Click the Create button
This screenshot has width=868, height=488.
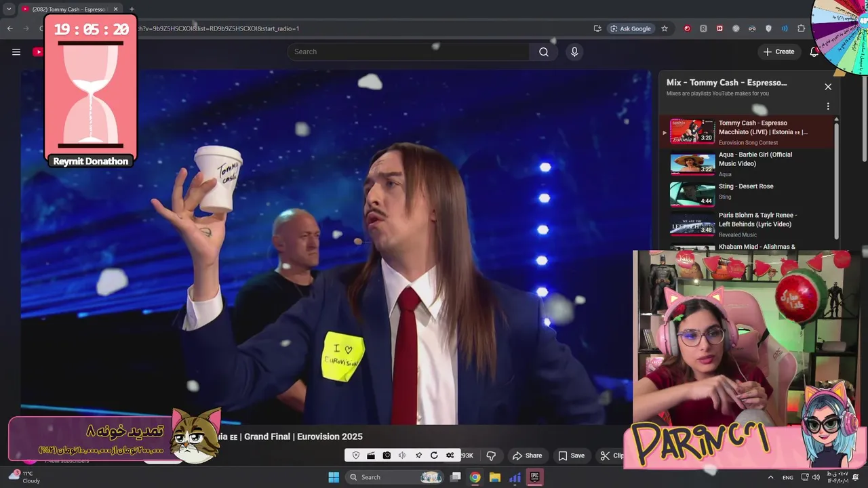tap(778, 52)
